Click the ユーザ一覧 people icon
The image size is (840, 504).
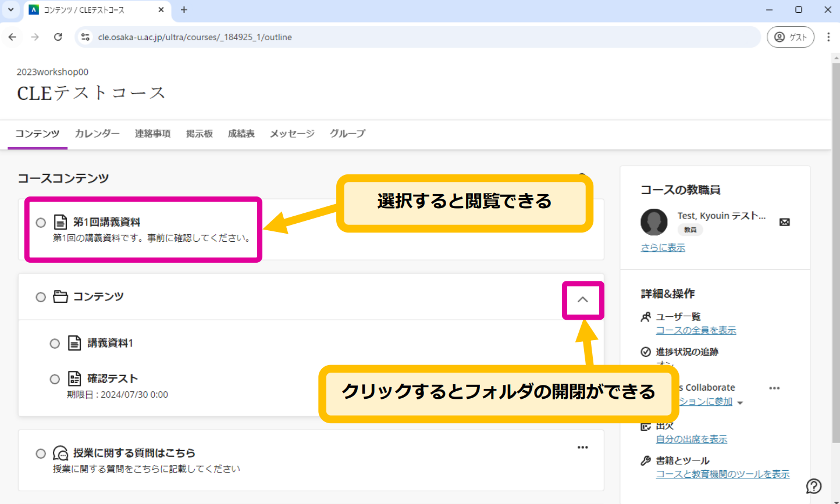click(646, 317)
